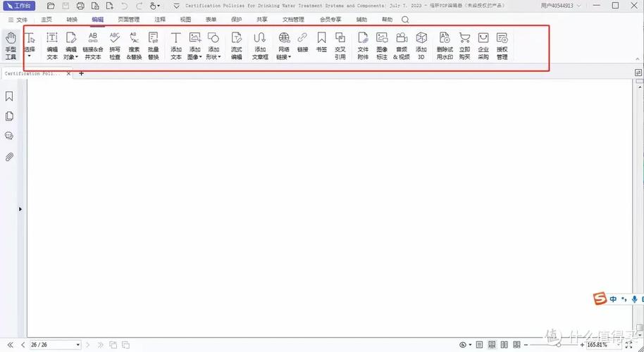Open the customize quick access toolbar arrow
Screen dimensions: 644x352
(x=176, y=6)
